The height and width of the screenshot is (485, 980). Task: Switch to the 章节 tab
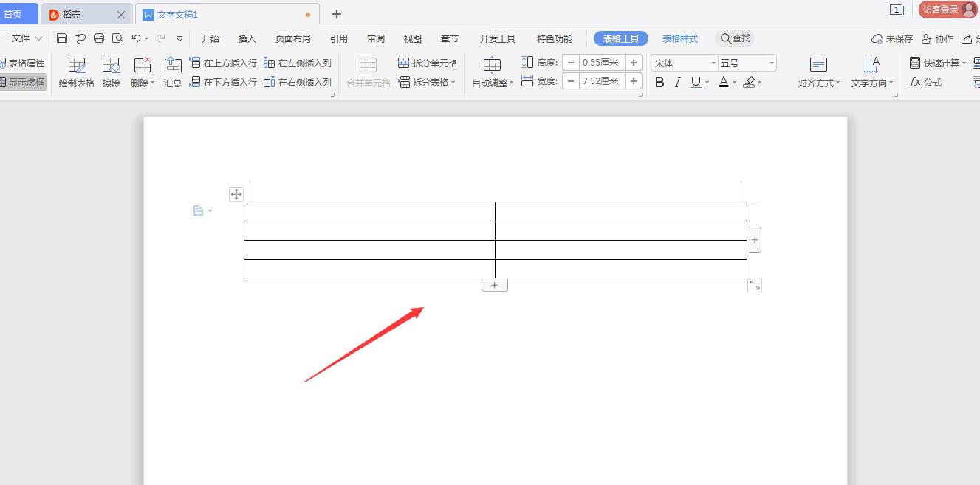click(x=450, y=38)
